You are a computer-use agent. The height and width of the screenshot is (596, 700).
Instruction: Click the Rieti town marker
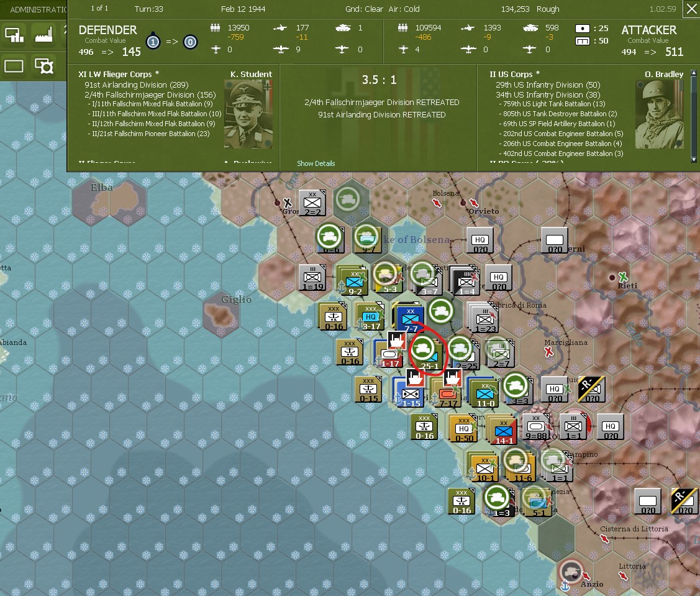tap(613, 277)
